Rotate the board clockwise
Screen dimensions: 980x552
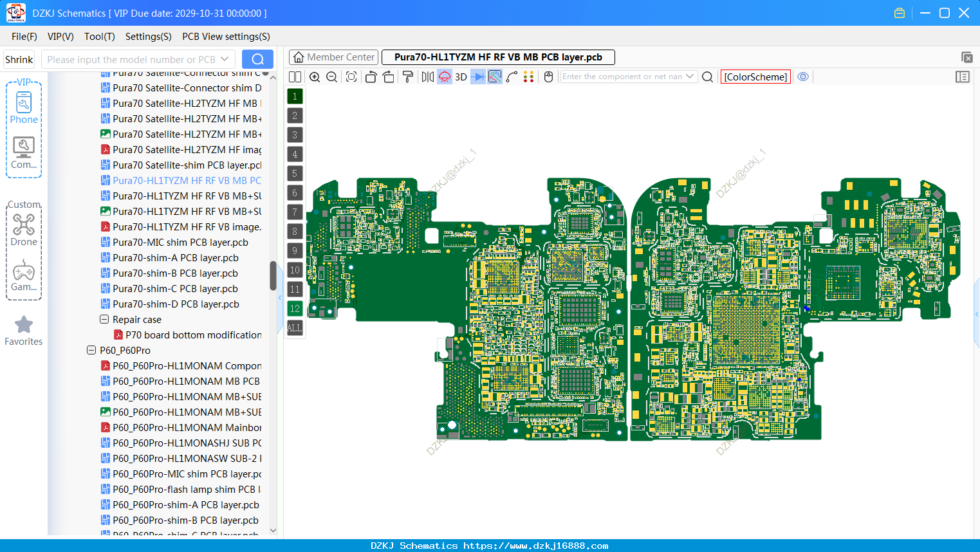pyautogui.click(x=389, y=77)
